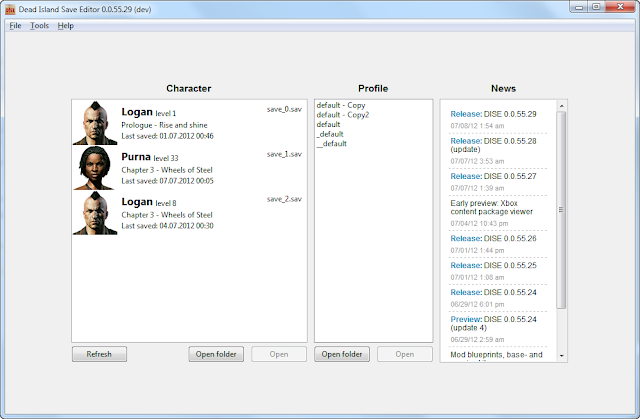Click the Refresh button
Viewport: 640px width, 419px height.
tap(99, 354)
